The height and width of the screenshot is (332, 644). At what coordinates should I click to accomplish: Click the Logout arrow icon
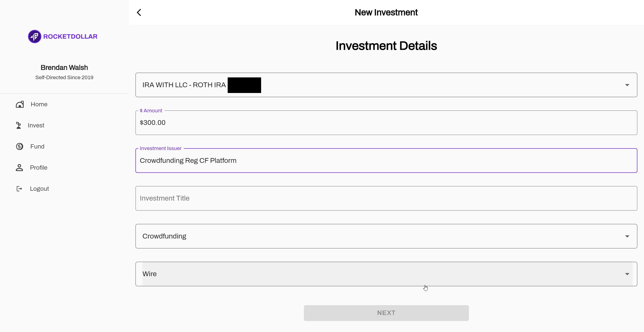point(19,189)
